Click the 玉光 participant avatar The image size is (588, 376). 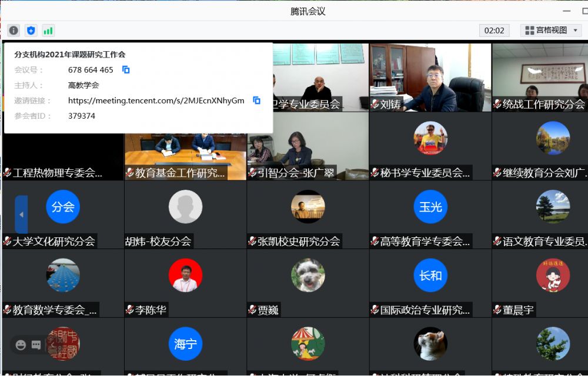click(430, 207)
